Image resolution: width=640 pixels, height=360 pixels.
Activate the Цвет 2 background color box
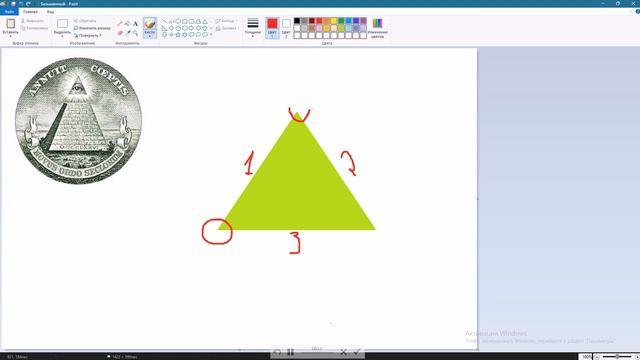pyautogui.click(x=286, y=27)
